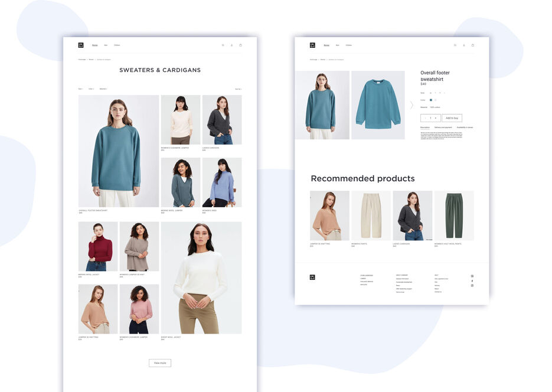Expand the Size filter on the listing page

point(81,89)
